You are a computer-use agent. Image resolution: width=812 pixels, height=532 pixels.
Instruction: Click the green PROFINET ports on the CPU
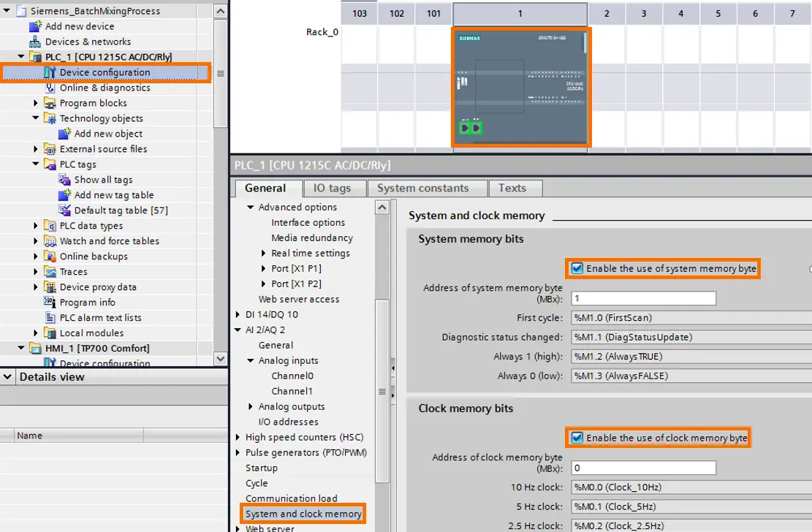coord(470,127)
